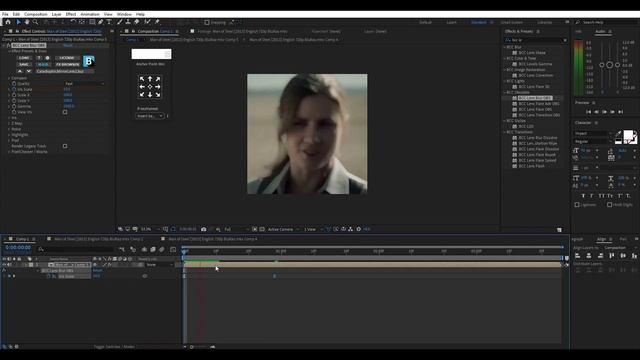Select the Brush tool
The width and height of the screenshot is (640, 360).
pyautogui.click(x=120, y=22)
